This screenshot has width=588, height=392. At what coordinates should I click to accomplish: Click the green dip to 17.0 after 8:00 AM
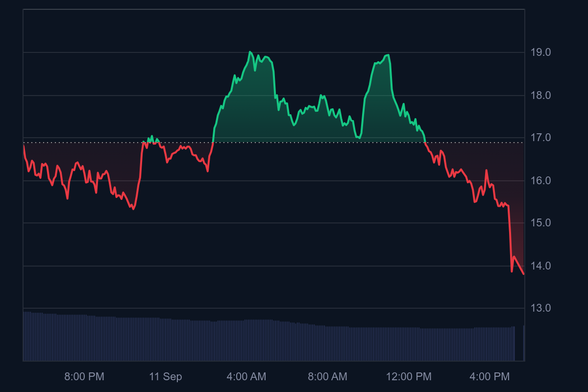[360, 138]
